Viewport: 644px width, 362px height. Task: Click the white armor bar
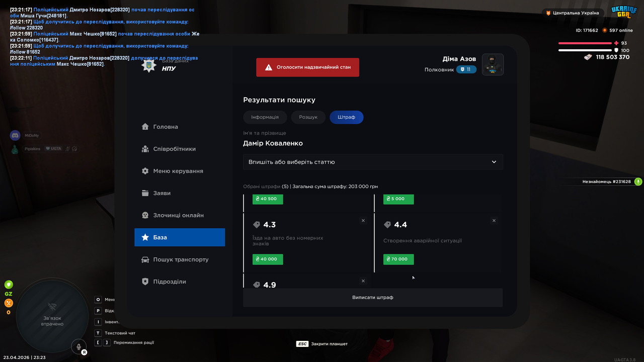tap(585, 50)
